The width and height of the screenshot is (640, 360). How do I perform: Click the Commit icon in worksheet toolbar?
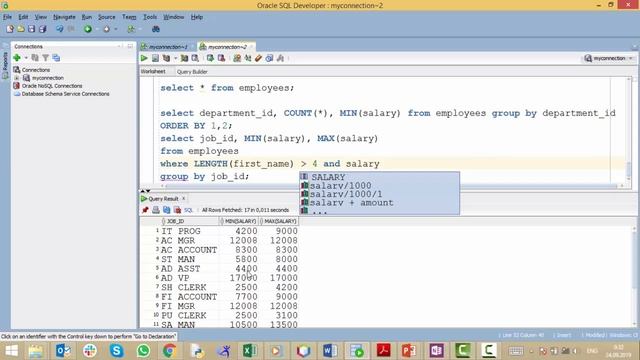[210, 58]
